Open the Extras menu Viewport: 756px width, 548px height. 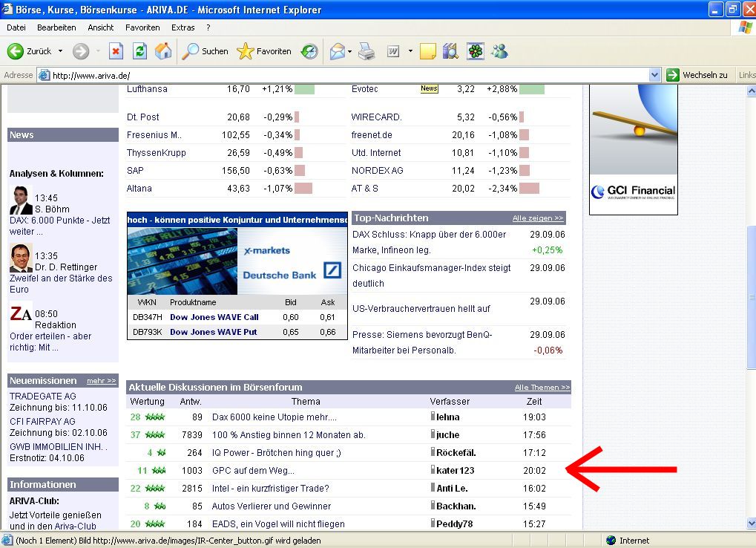pyautogui.click(x=183, y=27)
